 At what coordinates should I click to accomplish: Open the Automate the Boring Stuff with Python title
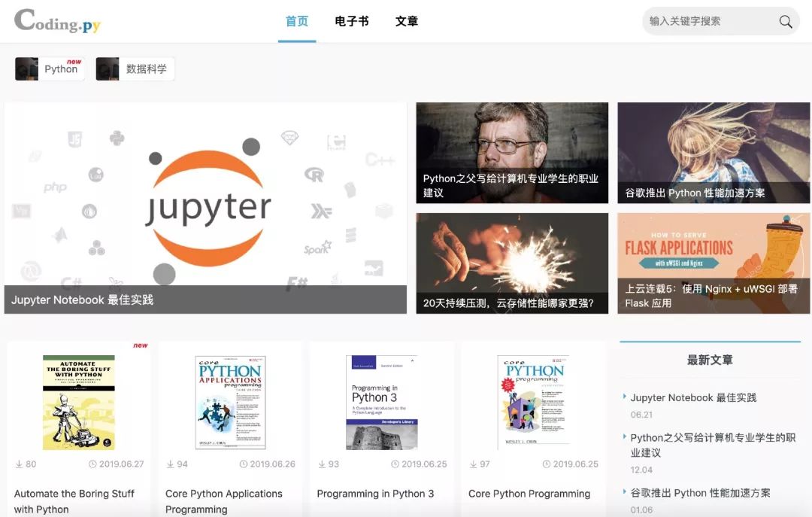[74, 501]
